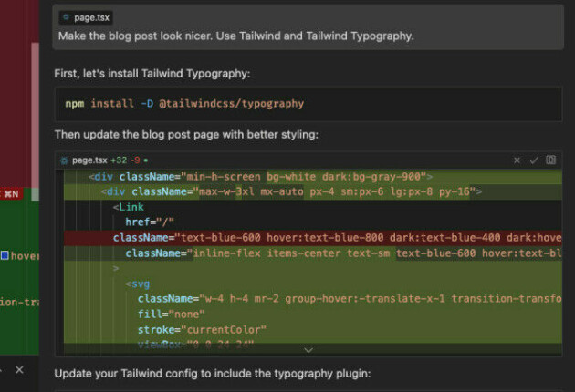Expand the page.tsx code block chevron
Screen dimensions: 575x392
[x=308, y=350]
